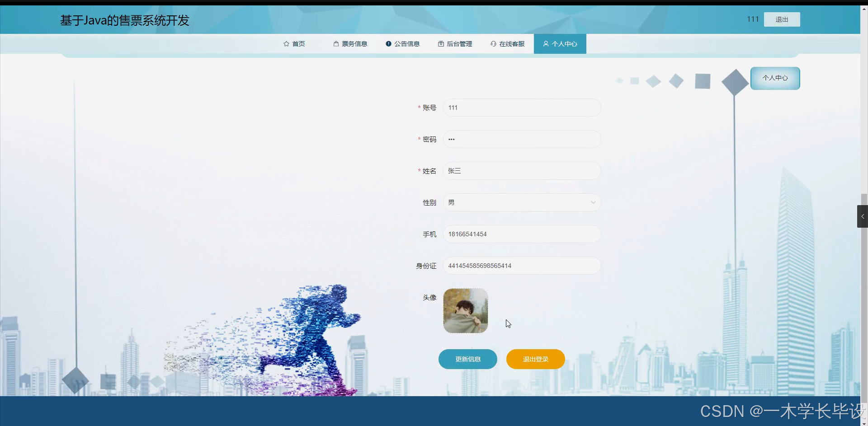The image size is (868, 426).
Task: Select the ticket icon next to 票务信息
Action: coord(335,43)
